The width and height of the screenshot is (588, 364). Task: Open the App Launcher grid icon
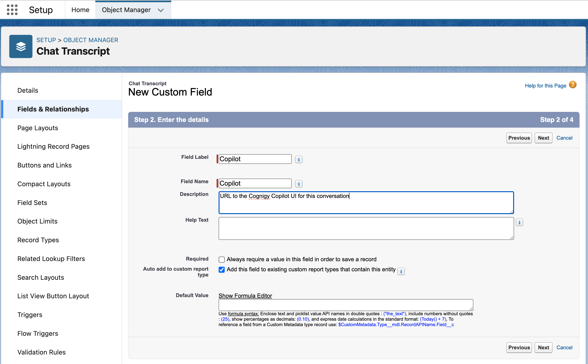tap(12, 10)
